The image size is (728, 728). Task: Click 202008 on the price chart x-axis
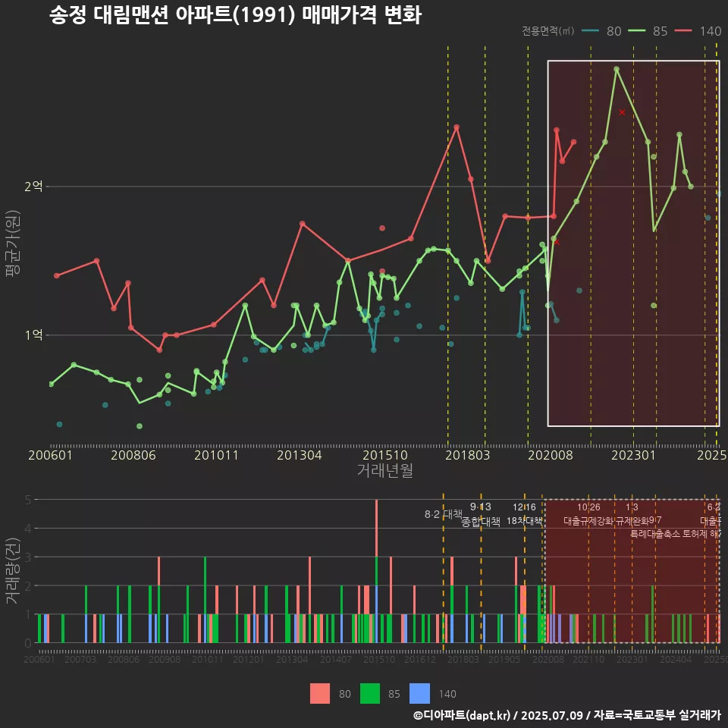click(x=551, y=455)
